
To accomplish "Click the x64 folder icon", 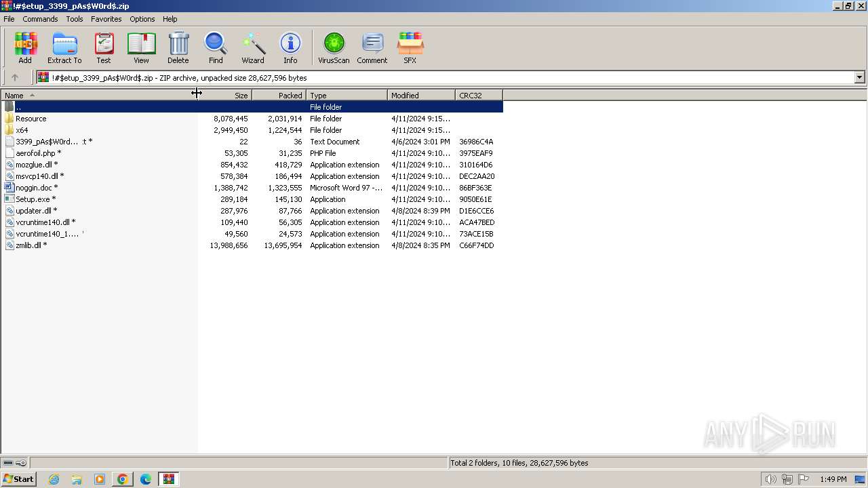I will point(9,130).
